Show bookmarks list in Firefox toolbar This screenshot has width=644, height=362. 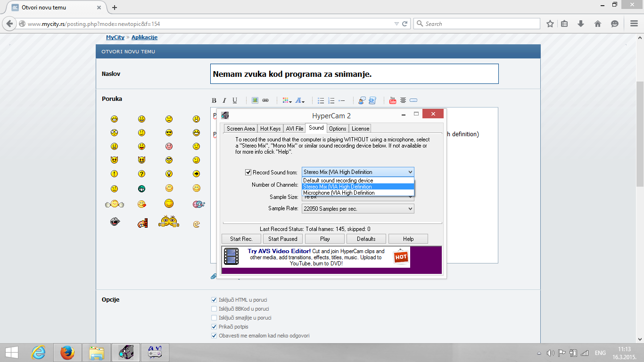[564, 24]
